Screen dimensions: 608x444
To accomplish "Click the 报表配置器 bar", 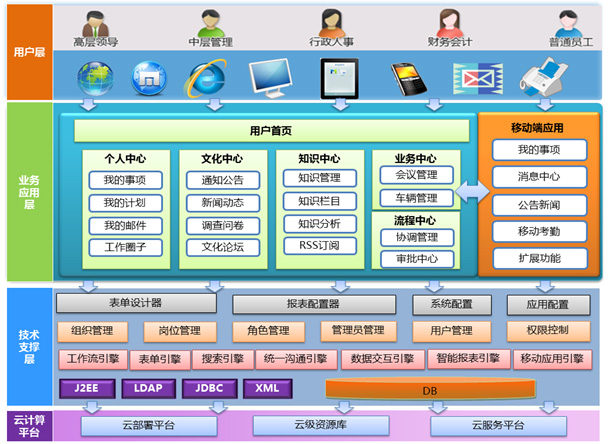I will tap(314, 304).
